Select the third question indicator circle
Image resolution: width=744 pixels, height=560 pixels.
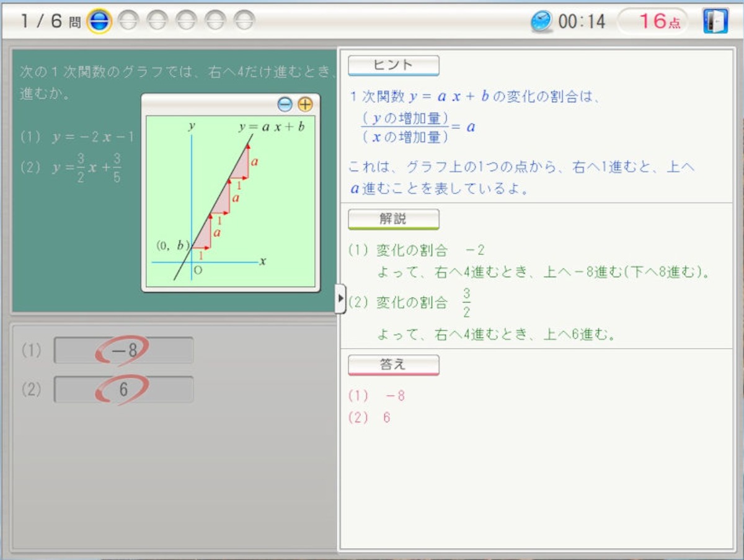tap(157, 21)
